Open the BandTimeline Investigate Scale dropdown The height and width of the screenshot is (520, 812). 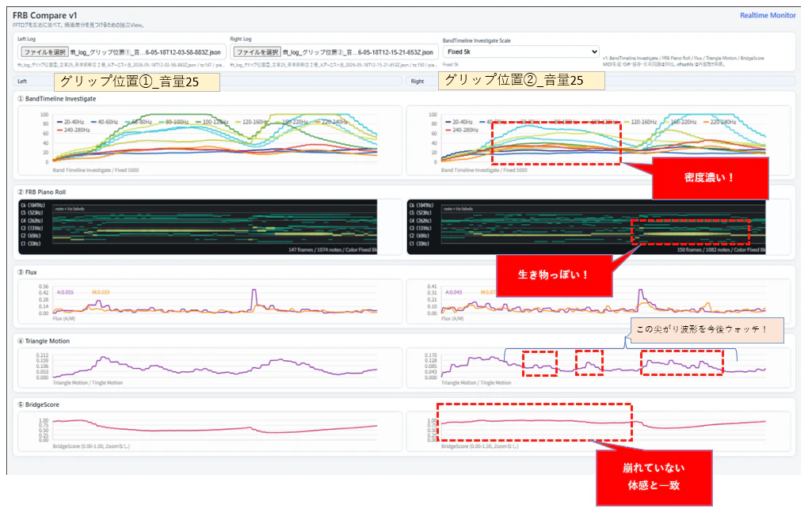[521, 51]
